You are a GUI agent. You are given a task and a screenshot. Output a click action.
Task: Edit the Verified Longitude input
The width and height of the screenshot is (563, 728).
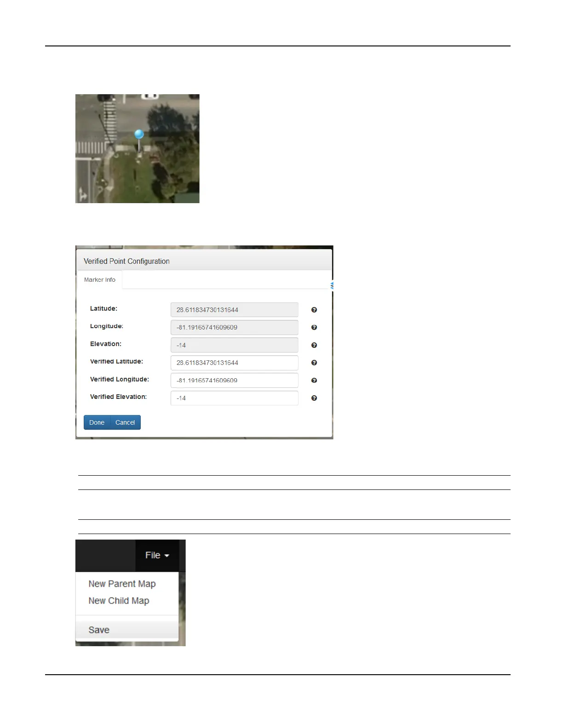click(x=235, y=381)
